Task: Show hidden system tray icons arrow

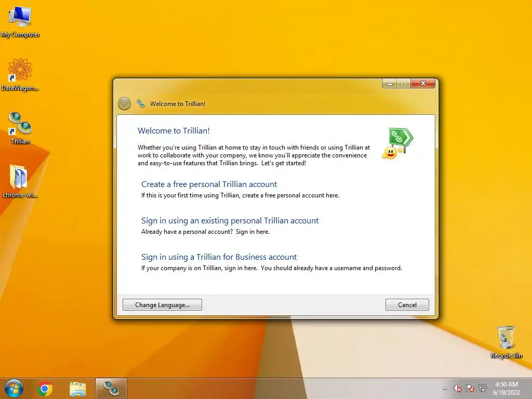Action: pos(445,389)
